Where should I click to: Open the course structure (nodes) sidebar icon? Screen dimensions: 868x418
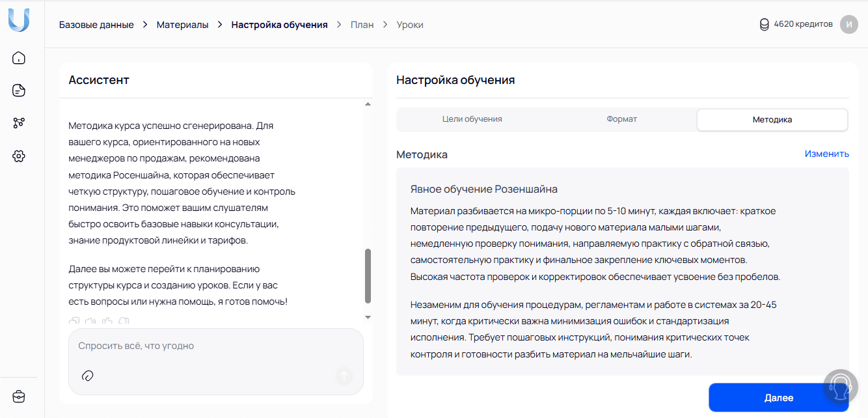(19, 122)
